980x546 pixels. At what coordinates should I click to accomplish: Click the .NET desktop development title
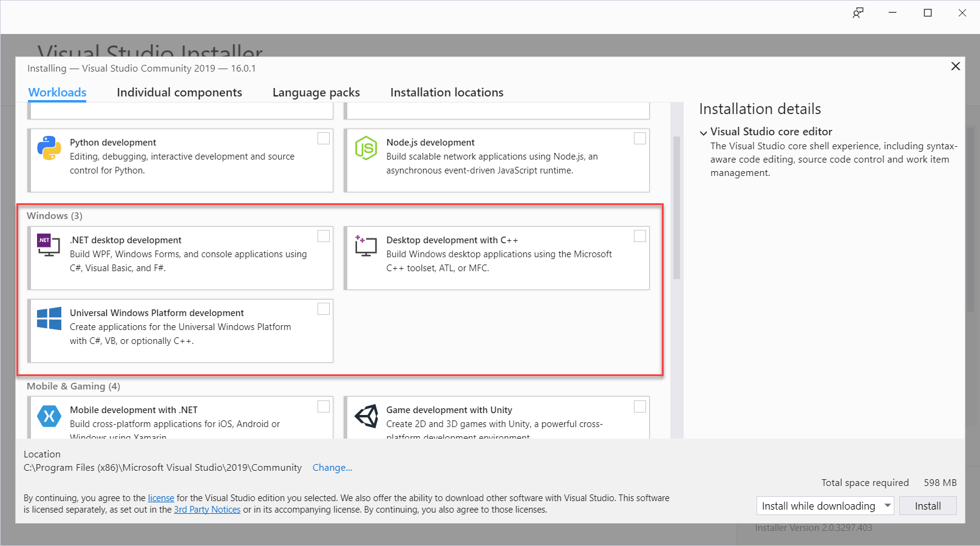[126, 240]
